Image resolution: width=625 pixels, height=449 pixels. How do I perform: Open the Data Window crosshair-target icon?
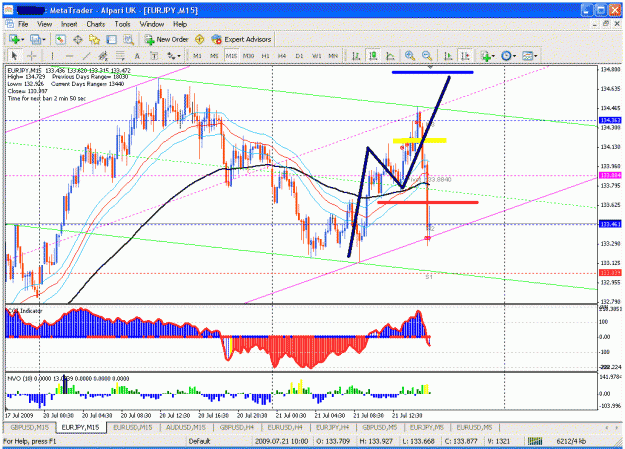click(x=78, y=39)
